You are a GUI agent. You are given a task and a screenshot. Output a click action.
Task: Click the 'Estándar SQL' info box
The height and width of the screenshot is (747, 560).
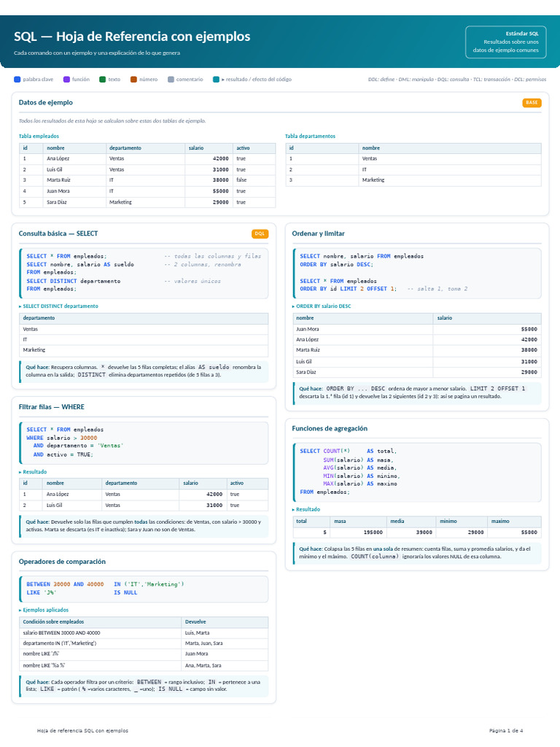click(506, 42)
